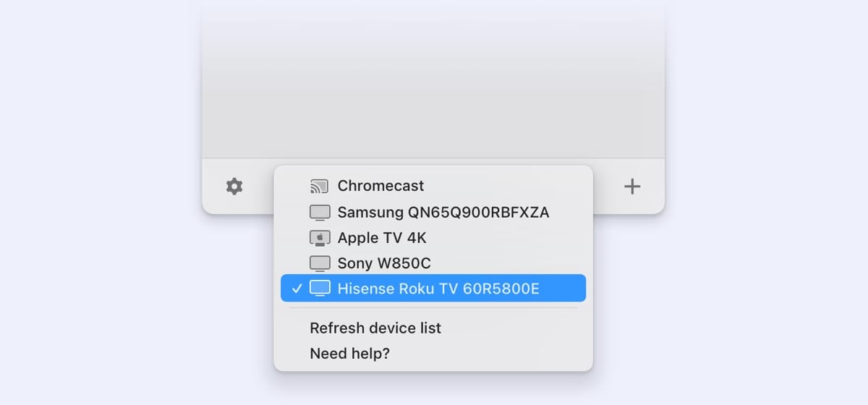
Task: Open the Need help? link
Action: pyautogui.click(x=349, y=354)
